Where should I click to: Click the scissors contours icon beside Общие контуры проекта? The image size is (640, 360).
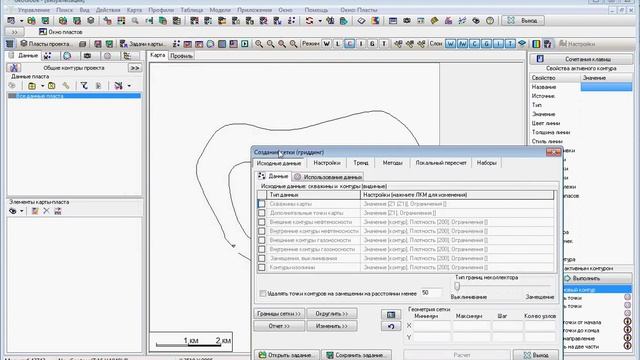(x=14, y=68)
